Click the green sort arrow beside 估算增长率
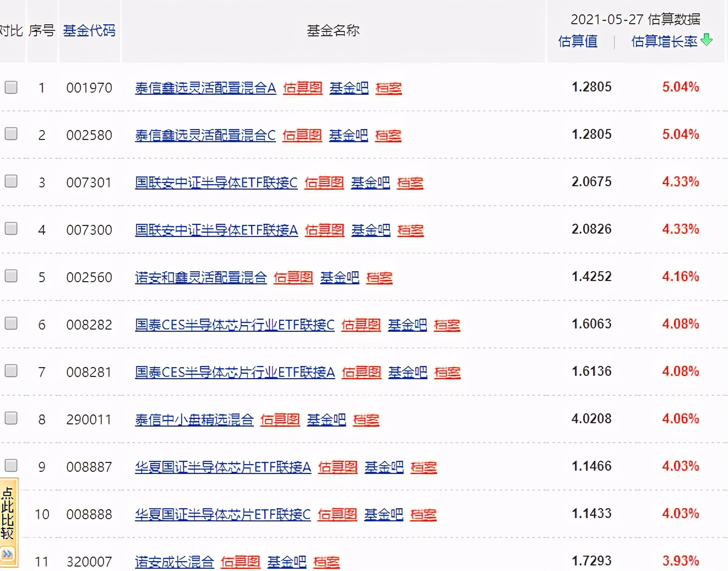 707,41
